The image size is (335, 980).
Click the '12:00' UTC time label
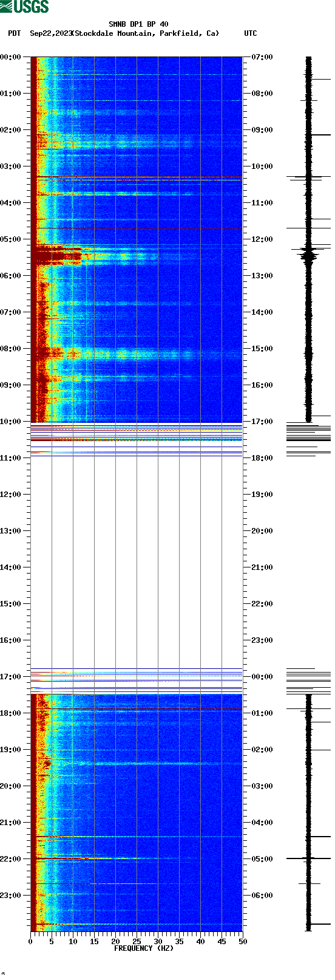point(262,239)
